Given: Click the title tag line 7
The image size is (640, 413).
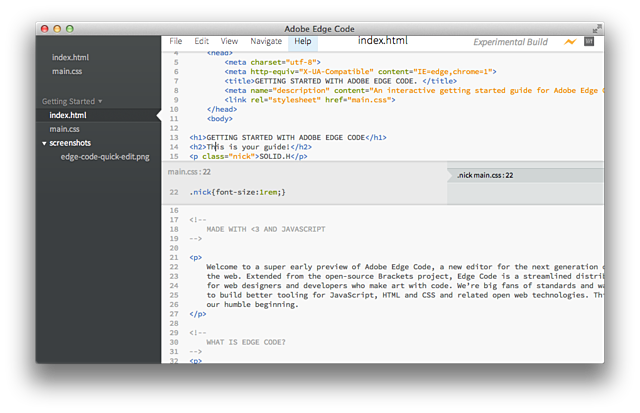Looking at the screenshot, I should [x=340, y=81].
